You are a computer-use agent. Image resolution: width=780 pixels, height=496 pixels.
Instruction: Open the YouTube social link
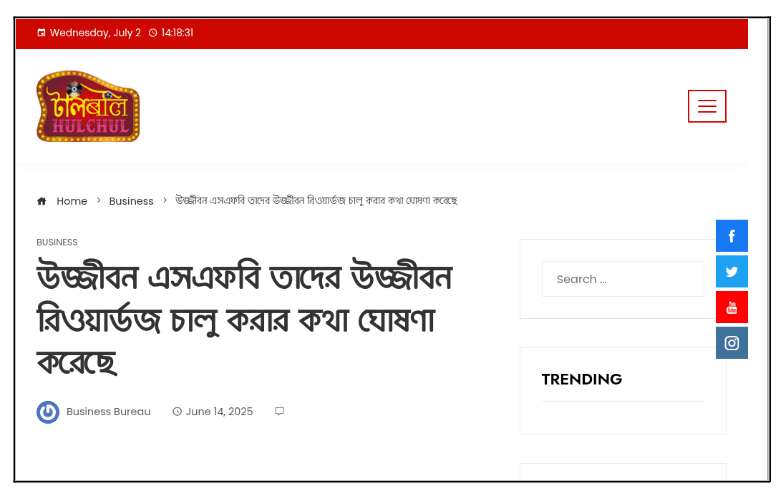click(731, 307)
